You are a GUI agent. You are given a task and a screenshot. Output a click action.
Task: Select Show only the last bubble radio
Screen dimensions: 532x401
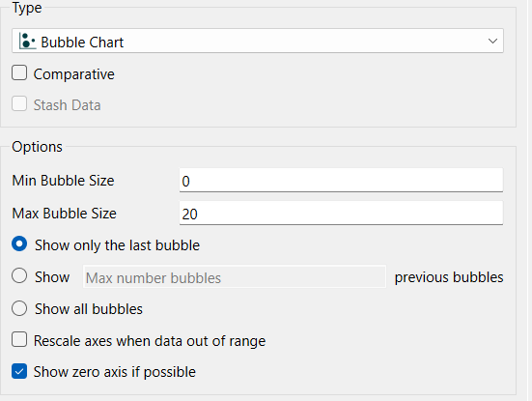click(x=19, y=244)
